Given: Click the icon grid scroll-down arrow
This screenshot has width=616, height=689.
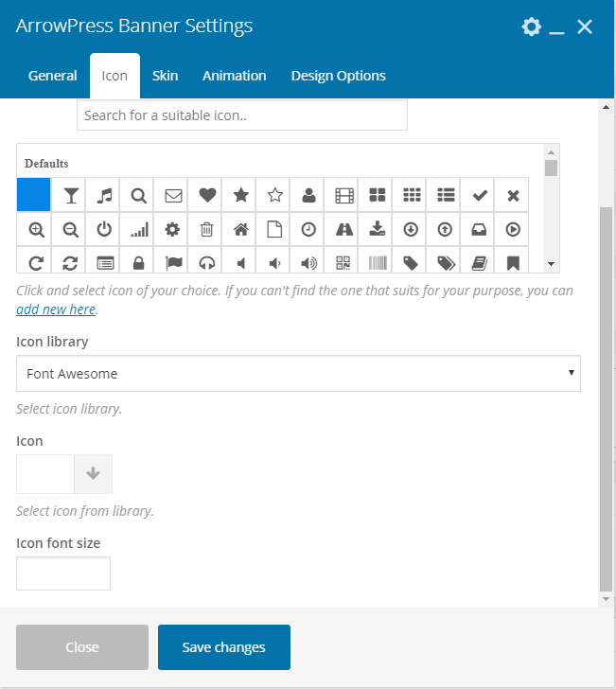Looking at the screenshot, I should [551, 264].
